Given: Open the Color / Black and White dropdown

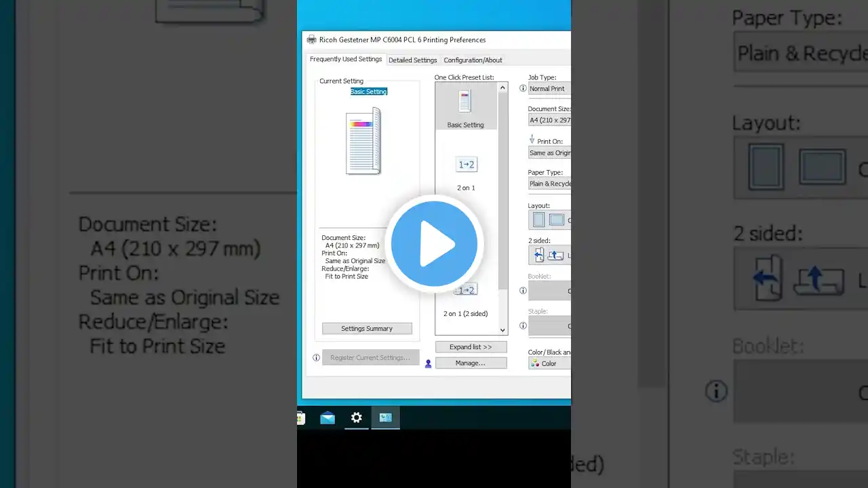Looking at the screenshot, I should [549, 363].
